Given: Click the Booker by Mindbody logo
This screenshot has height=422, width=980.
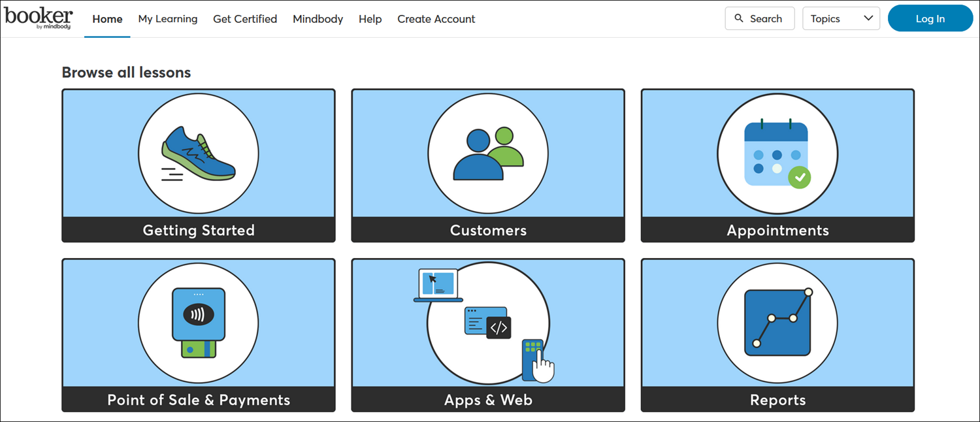Looking at the screenshot, I should point(39,18).
